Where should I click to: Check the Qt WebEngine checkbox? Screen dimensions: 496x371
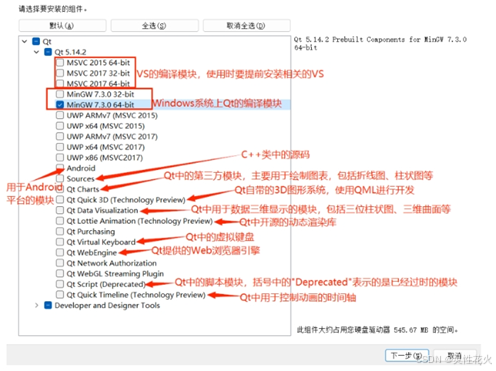pos(60,252)
